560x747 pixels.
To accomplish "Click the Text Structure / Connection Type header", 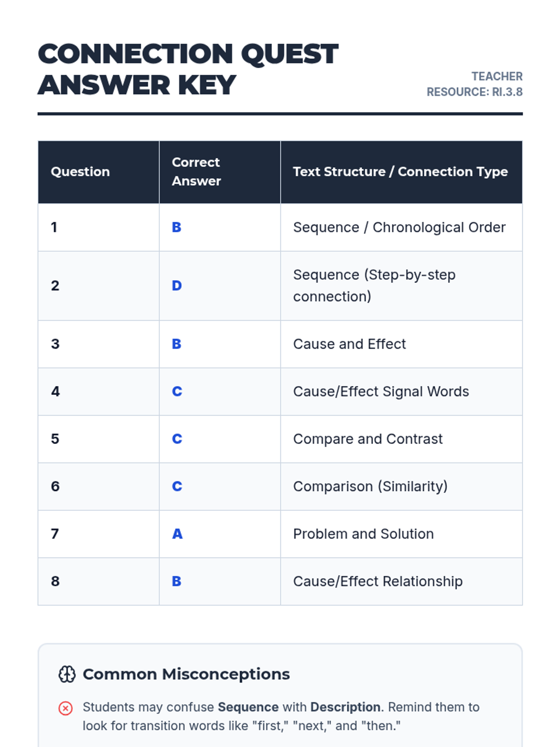I will (400, 172).
